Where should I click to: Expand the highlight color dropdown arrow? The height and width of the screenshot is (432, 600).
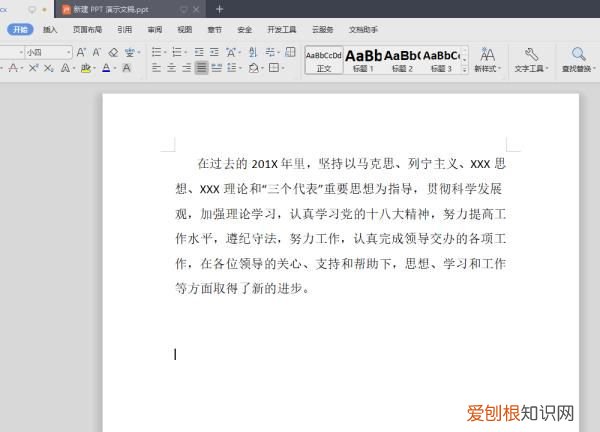point(95,69)
